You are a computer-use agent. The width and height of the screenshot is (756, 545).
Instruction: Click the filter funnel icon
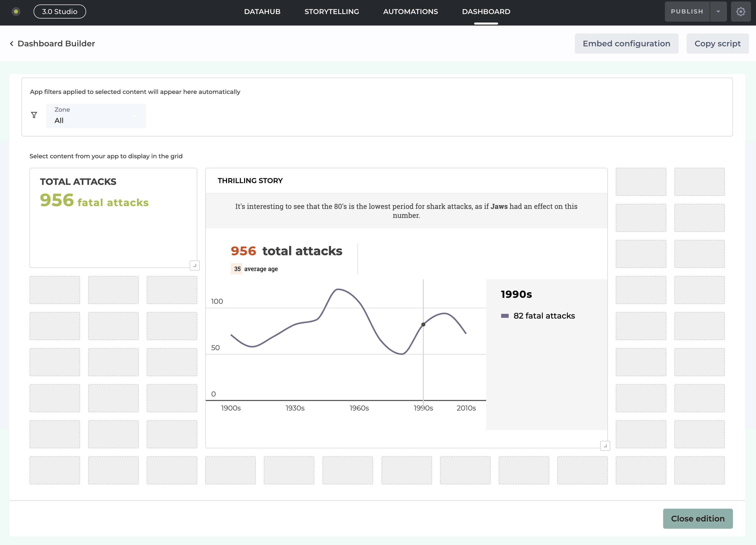[34, 115]
